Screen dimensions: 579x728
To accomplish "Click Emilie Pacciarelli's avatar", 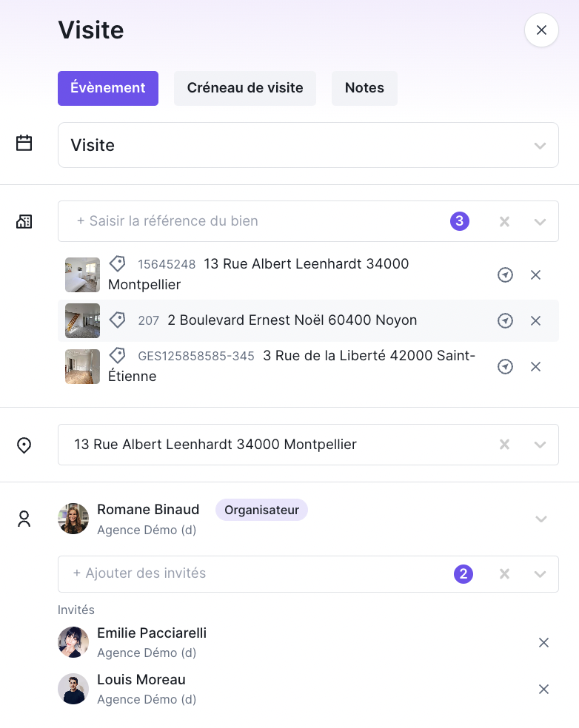I will click(73, 642).
